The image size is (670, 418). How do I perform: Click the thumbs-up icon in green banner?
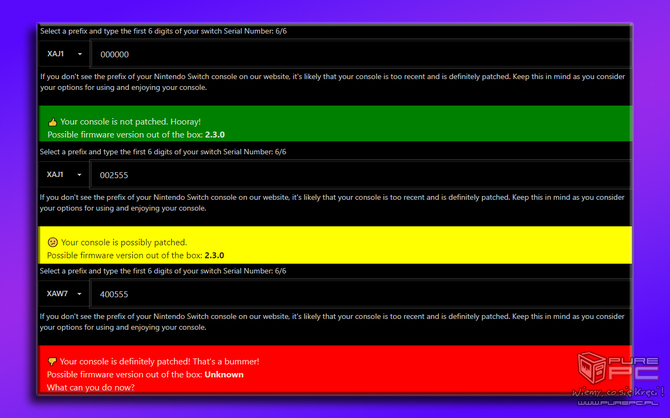(52, 122)
